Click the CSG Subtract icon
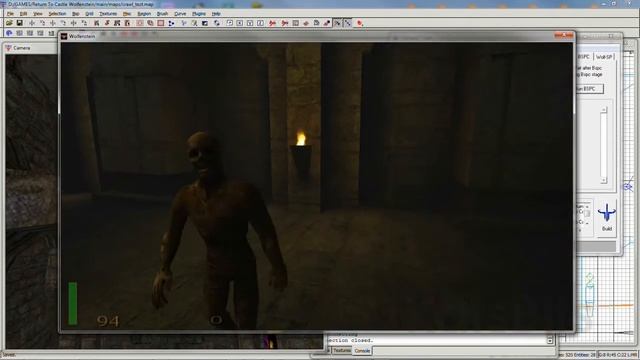The image size is (640, 360). coord(140,23)
